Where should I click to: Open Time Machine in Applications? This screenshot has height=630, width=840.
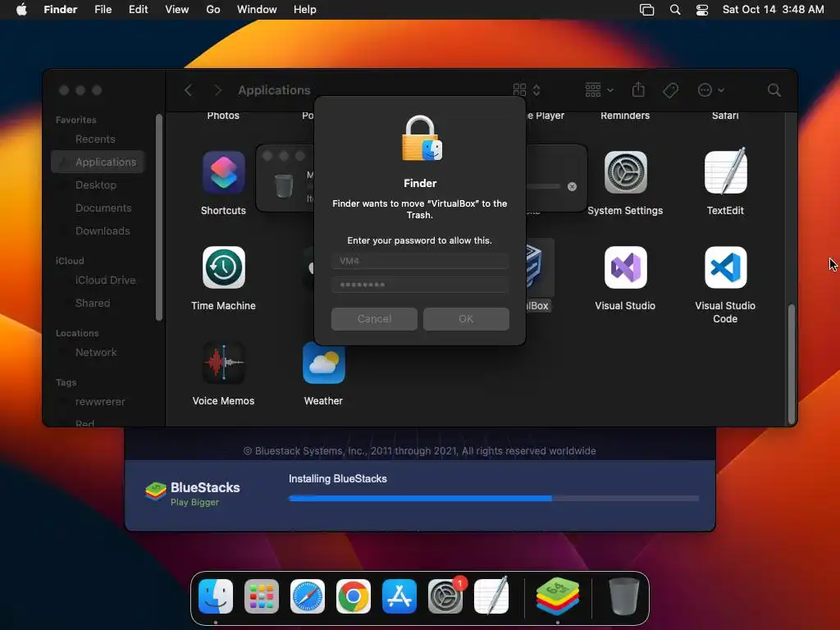click(x=223, y=267)
